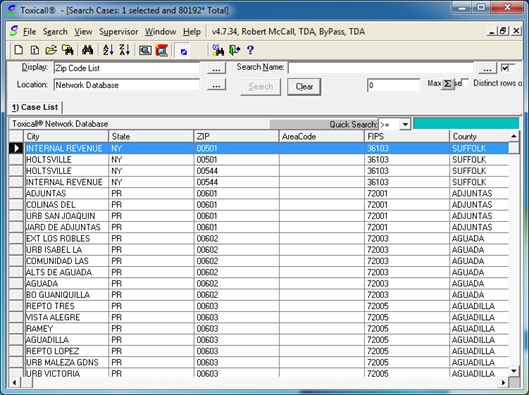This screenshot has width=529, height=395.
Task: Browse Display options with ellipsis button
Action: point(216,68)
